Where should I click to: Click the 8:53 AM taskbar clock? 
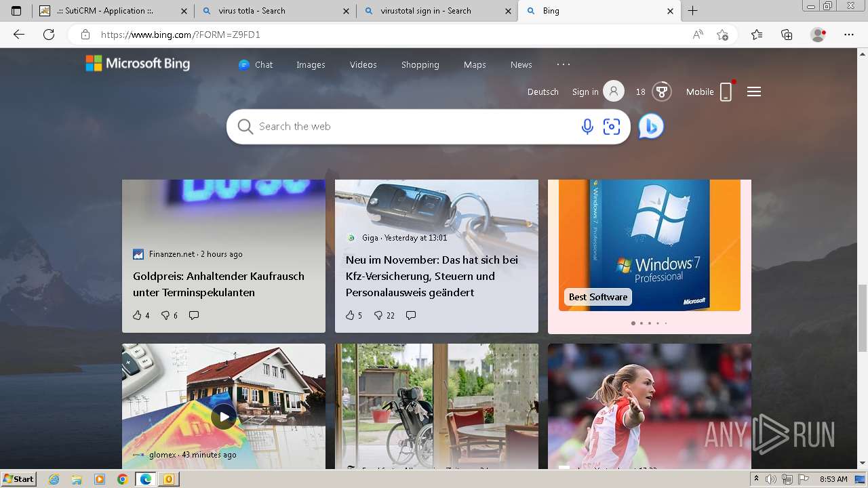coord(833,479)
